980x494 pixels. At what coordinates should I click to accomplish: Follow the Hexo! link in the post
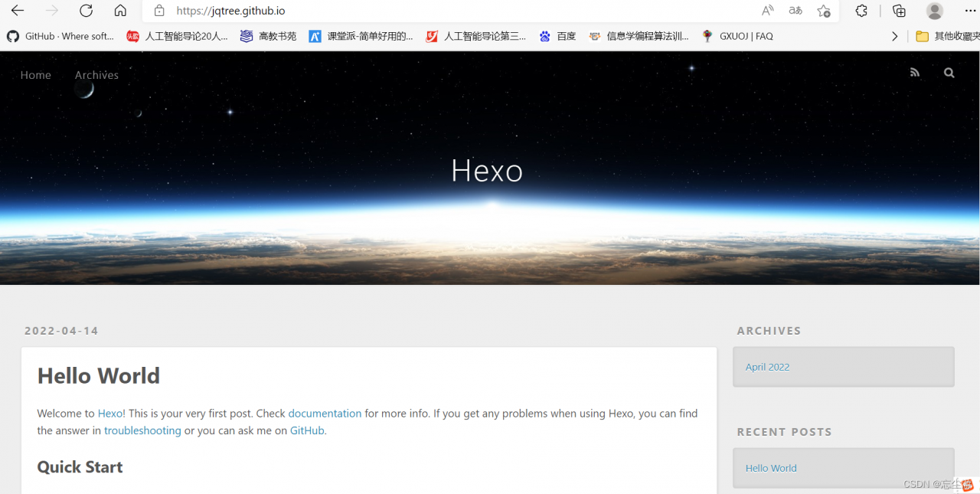click(x=112, y=414)
